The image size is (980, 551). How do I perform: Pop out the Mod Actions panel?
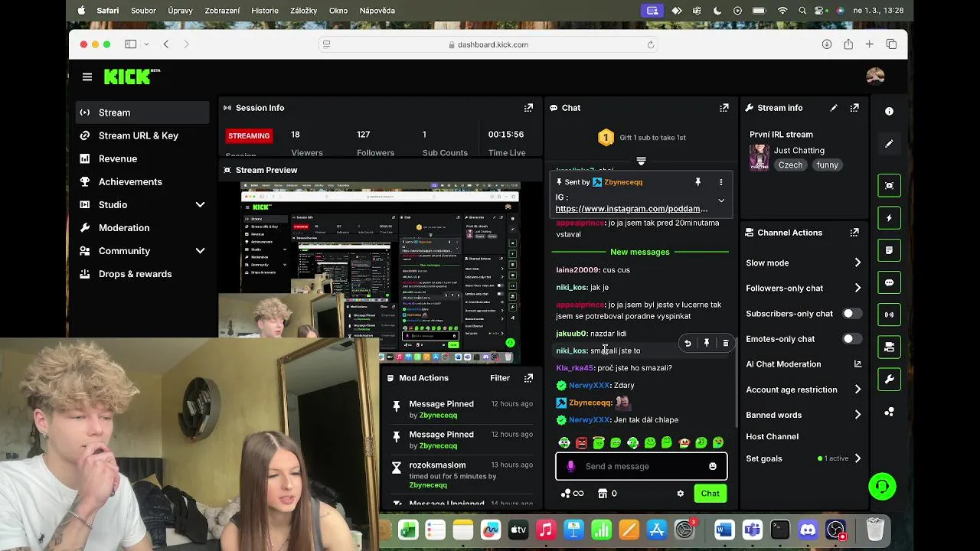click(528, 378)
